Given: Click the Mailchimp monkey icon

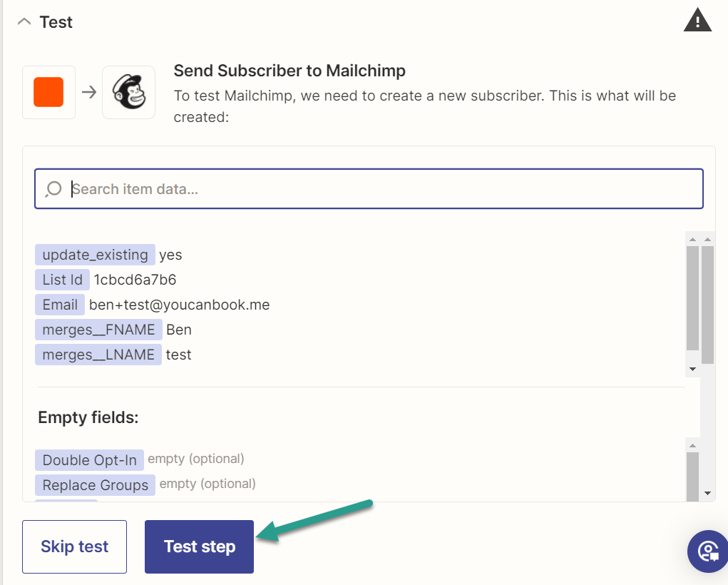Looking at the screenshot, I should [128, 92].
